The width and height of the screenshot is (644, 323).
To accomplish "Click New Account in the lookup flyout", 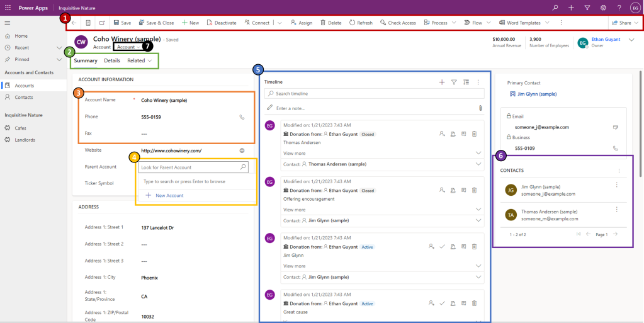I will coord(164,196).
